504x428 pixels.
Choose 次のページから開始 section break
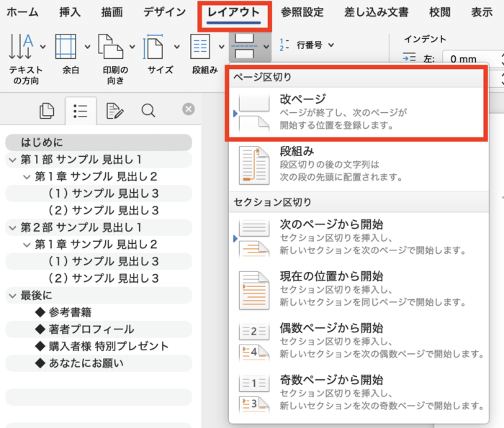point(359,238)
